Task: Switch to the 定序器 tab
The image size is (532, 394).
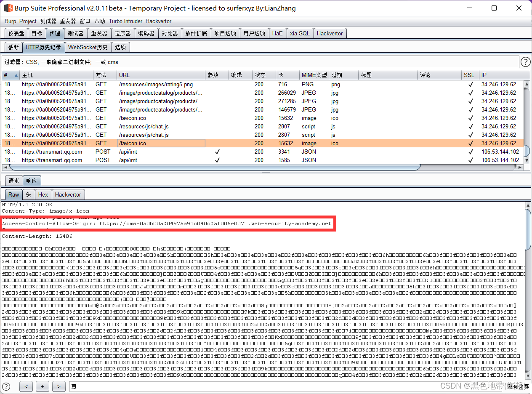Action: click(x=122, y=33)
